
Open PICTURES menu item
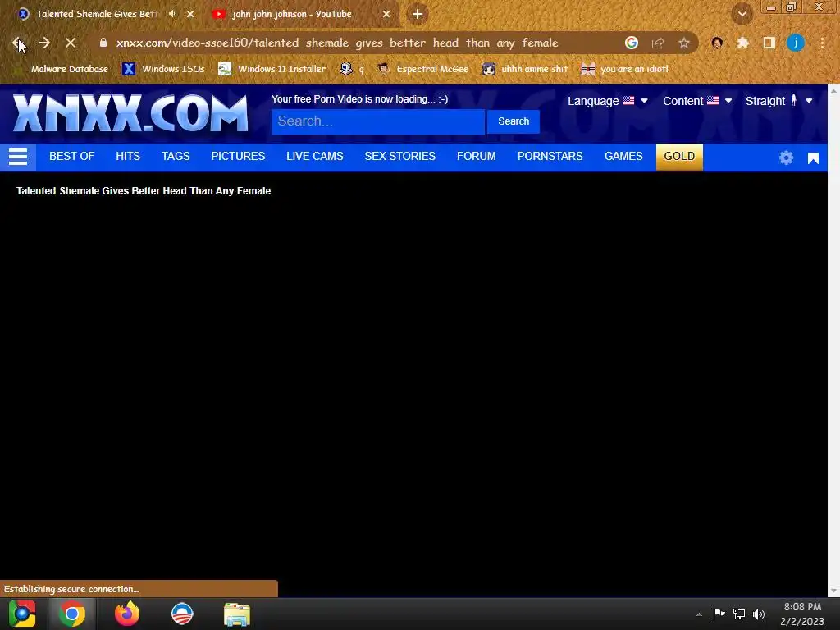point(238,157)
